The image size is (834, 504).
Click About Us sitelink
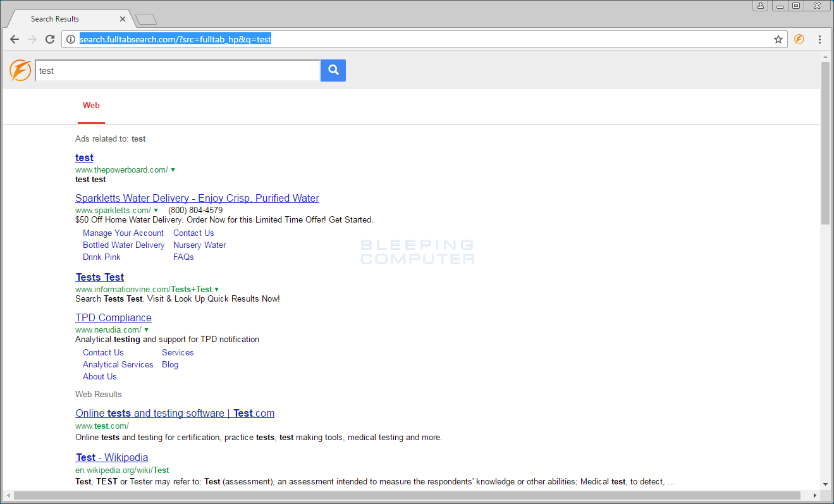[100, 376]
